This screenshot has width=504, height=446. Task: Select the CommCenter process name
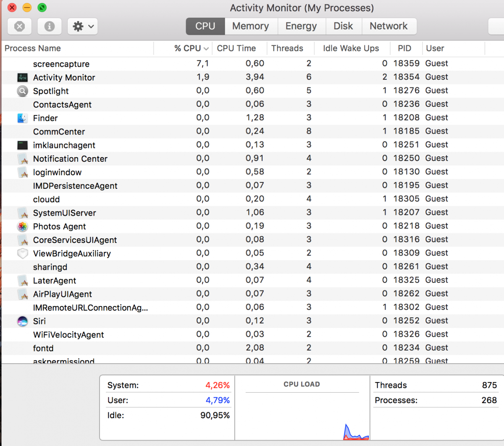[59, 132]
